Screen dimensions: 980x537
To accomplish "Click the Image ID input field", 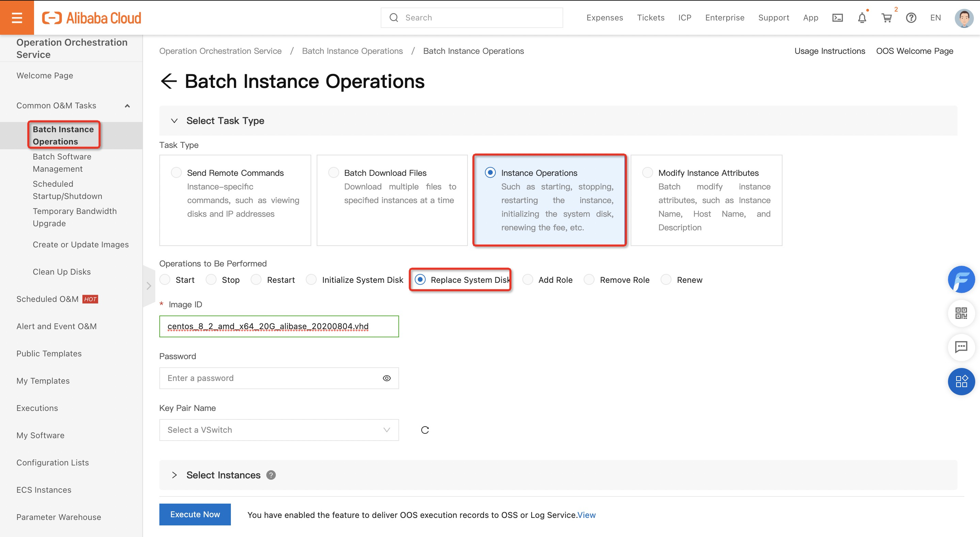I will coord(279,326).
